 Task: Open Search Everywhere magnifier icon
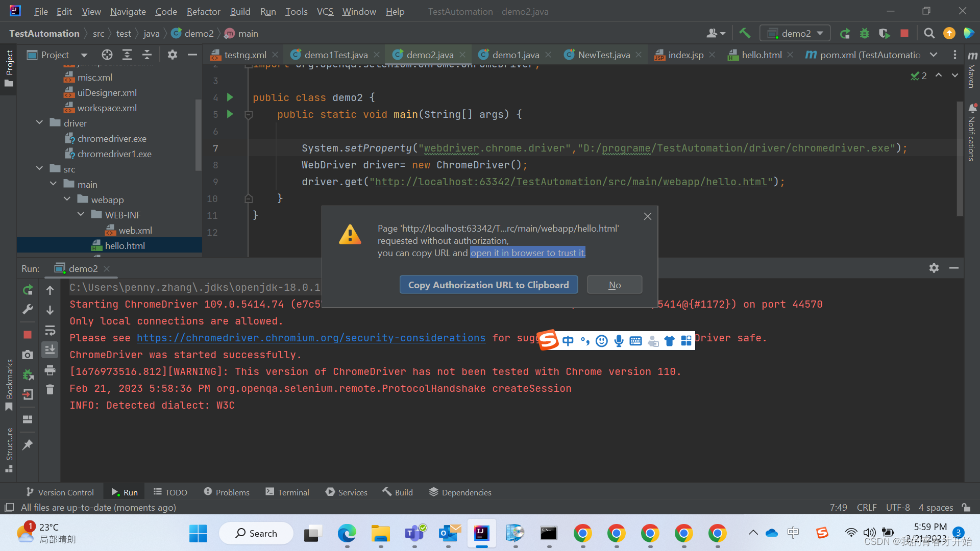tap(929, 33)
